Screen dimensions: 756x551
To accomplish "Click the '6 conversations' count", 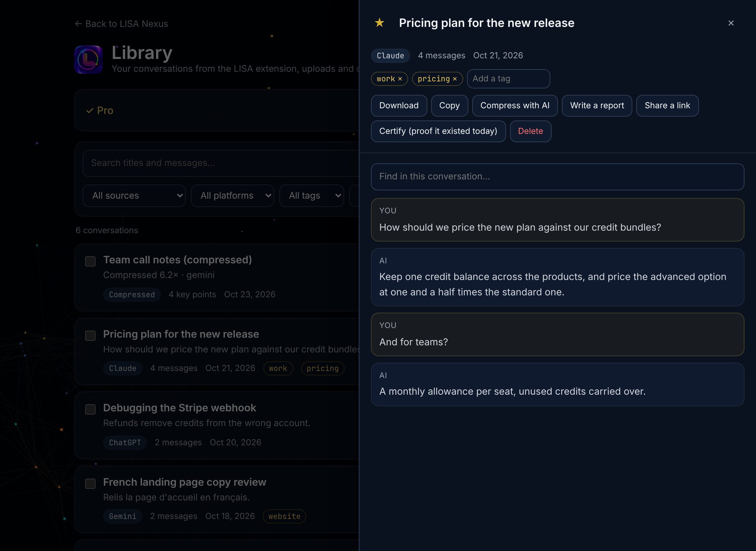I will click(x=107, y=230).
